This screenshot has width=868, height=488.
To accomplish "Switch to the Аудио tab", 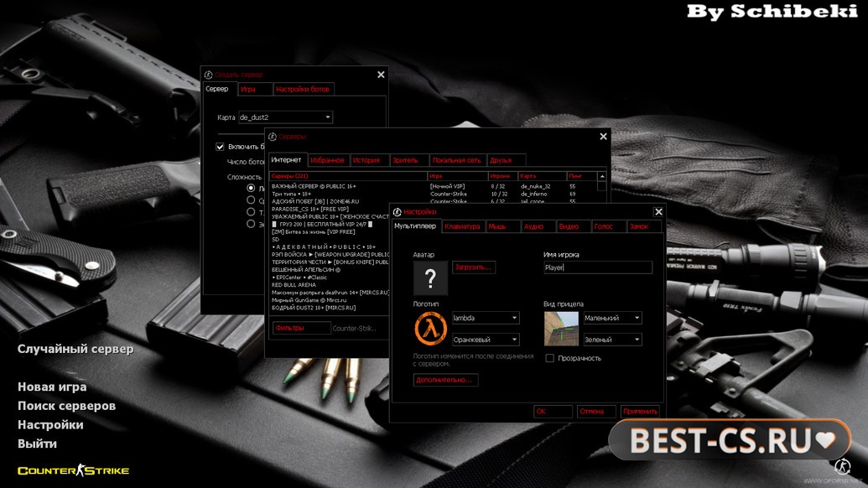I will (538, 226).
